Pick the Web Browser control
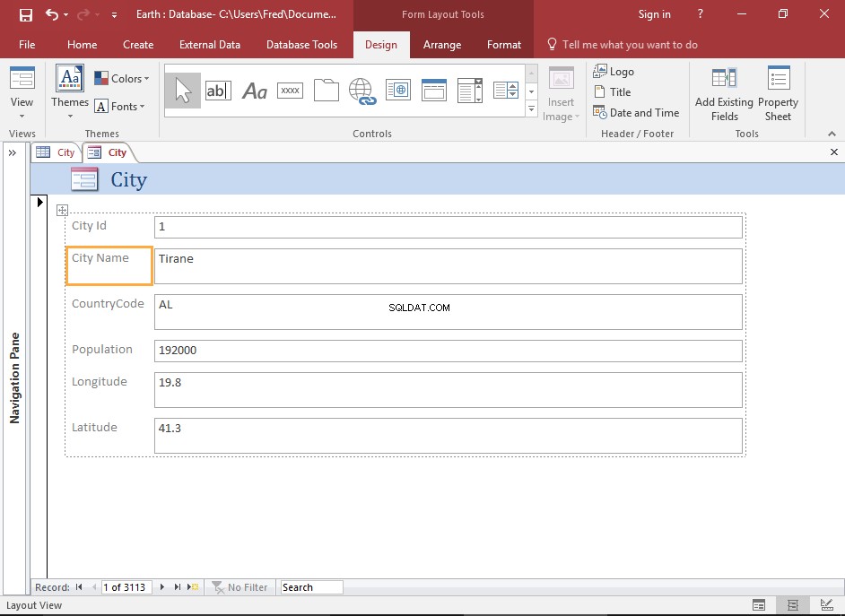Viewport: 845px width, 616px height. point(398,91)
